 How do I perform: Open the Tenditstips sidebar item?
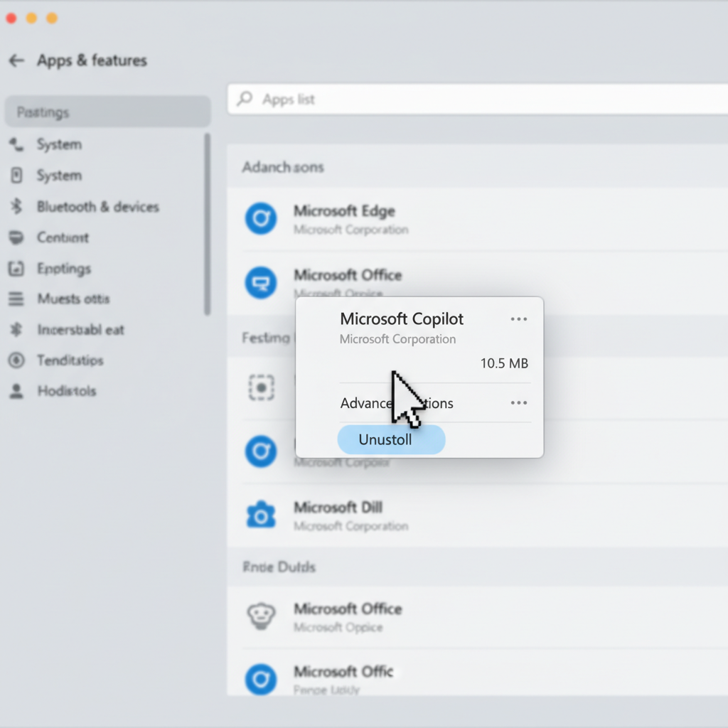(x=70, y=360)
